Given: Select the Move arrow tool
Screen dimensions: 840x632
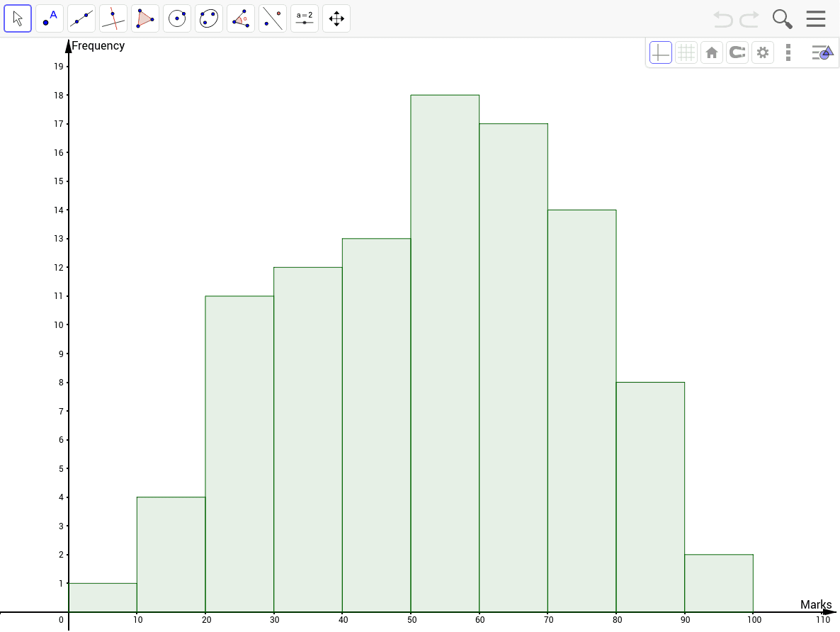Looking at the screenshot, I should 18,18.
